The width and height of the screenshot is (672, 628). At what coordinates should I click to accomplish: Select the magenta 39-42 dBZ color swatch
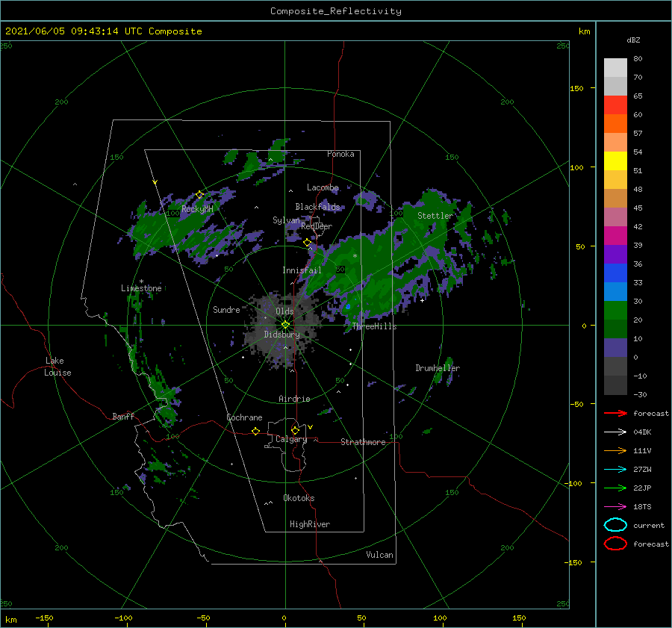tap(615, 236)
